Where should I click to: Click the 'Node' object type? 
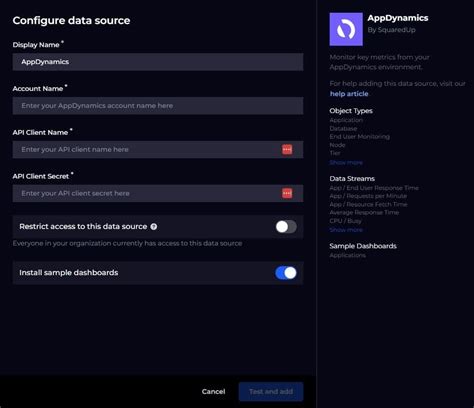[337, 145]
